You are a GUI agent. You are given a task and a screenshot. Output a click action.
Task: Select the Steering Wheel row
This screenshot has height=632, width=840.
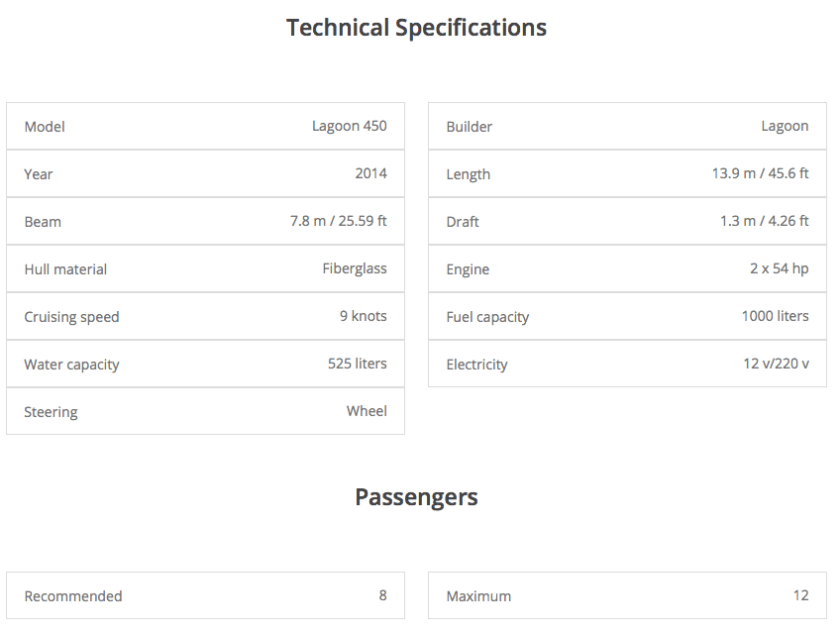click(x=205, y=412)
